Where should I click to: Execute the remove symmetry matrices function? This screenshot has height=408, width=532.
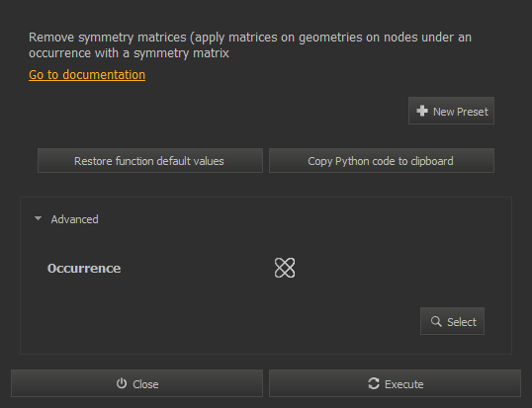coord(395,383)
